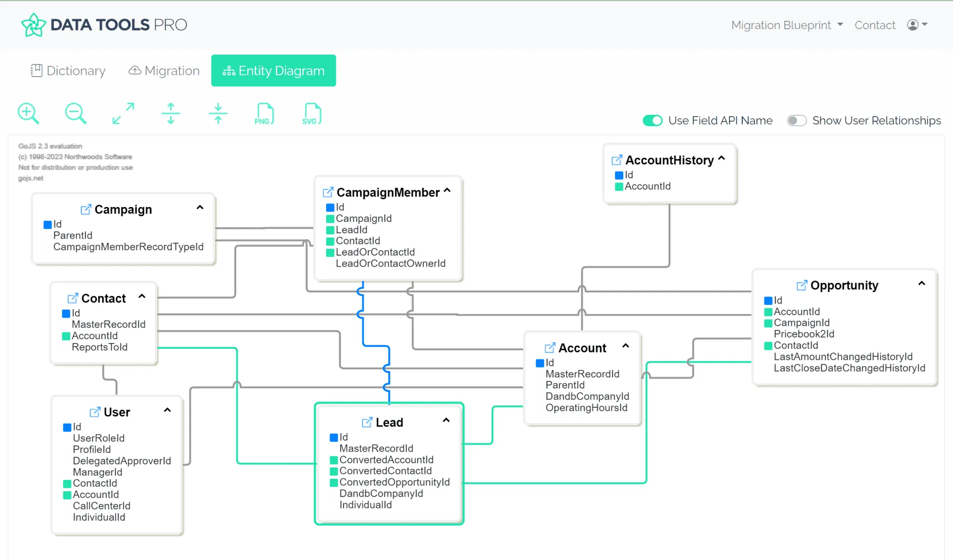Click the gojs.net link
The height and width of the screenshot is (560, 953).
tap(30, 178)
